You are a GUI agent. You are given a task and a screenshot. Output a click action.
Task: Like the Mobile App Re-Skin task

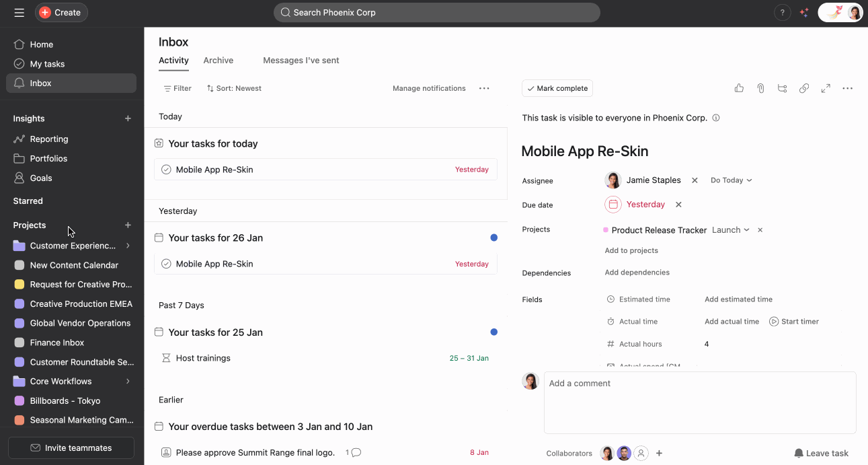click(x=739, y=88)
